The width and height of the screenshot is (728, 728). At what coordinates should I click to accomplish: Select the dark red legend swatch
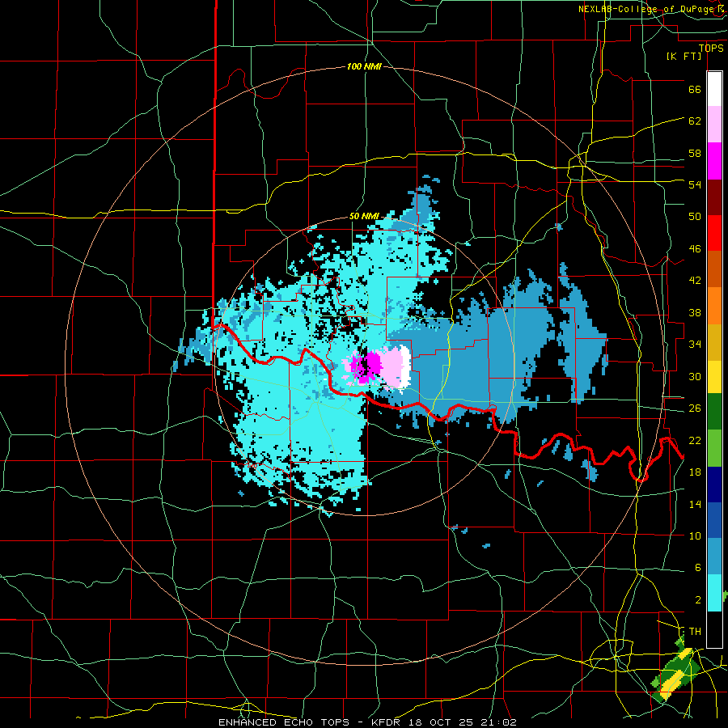[714, 197]
